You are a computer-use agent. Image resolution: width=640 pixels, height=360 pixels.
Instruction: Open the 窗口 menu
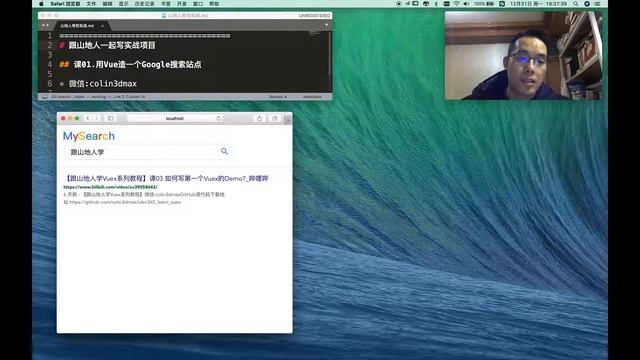click(198, 4)
